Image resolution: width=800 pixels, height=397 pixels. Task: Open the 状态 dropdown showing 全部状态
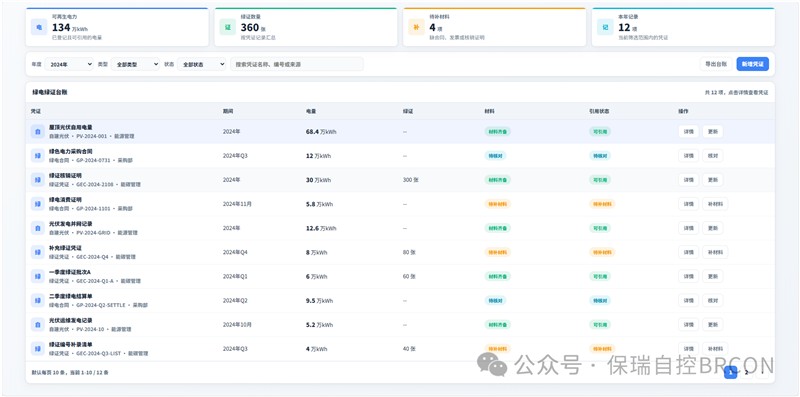pyautogui.click(x=202, y=64)
